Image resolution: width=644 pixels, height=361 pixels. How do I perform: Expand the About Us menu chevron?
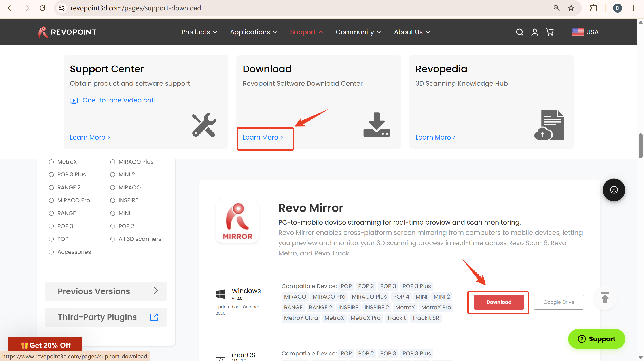[x=428, y=32]
